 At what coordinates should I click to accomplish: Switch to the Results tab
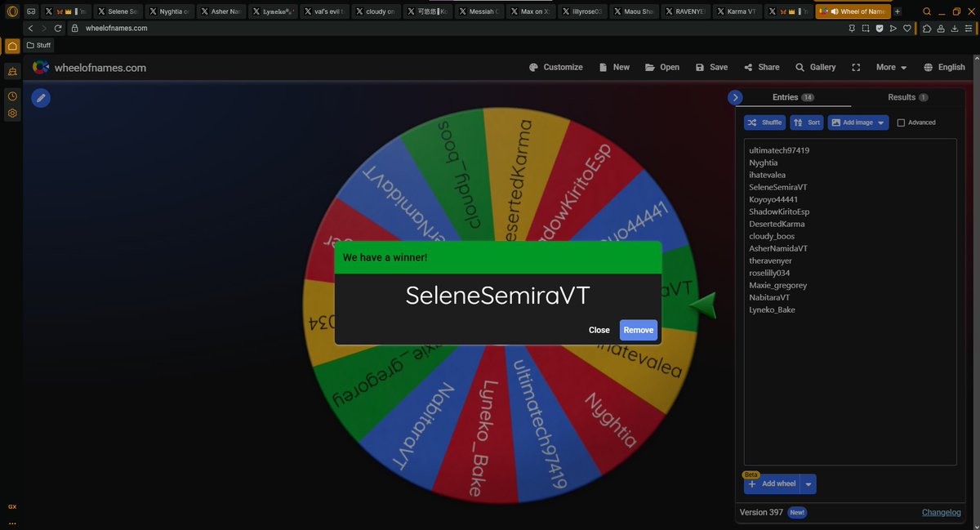(x=907, y=97)
